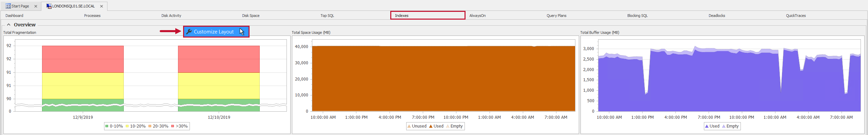Click the Used legend entry in Buffer Usage
This screenshot has height=135, width=868.
[712, 126]
